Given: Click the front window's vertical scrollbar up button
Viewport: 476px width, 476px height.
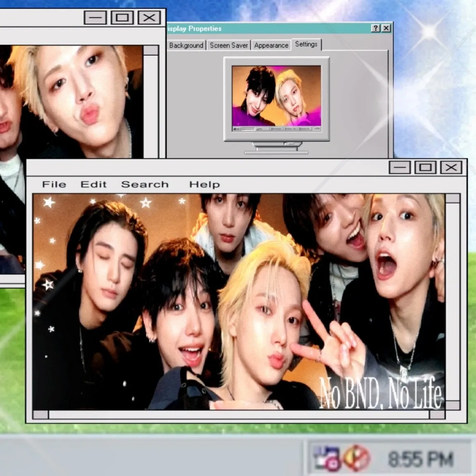Looking at the screenshot, I should 452,199.
